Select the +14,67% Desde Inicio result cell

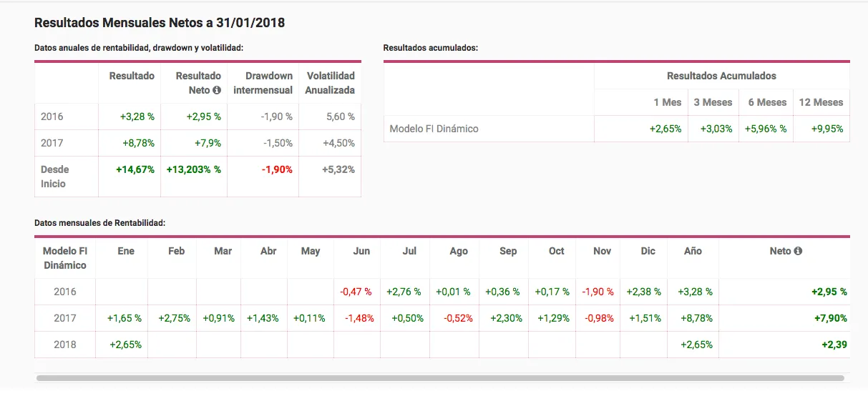(x=135, y=170)
